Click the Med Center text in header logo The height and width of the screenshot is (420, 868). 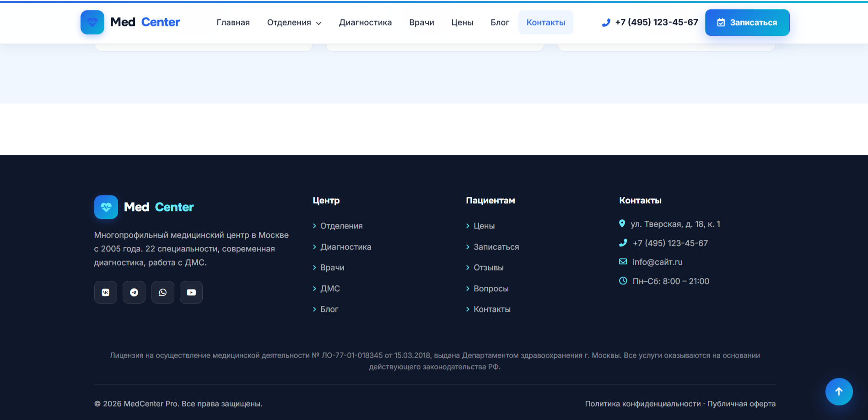click(145, 22)
